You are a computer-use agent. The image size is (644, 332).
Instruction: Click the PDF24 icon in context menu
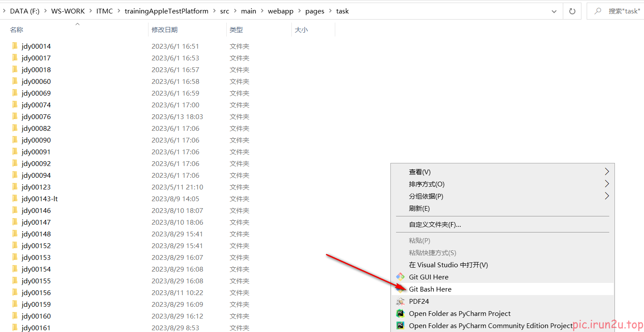tap(400, 301)
